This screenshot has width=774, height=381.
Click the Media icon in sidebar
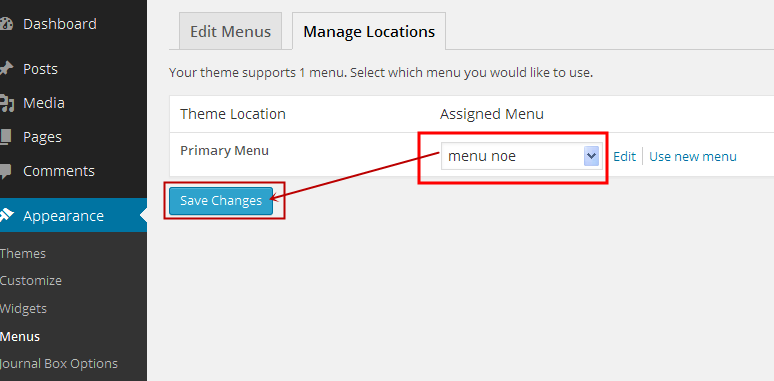[6, 103]
